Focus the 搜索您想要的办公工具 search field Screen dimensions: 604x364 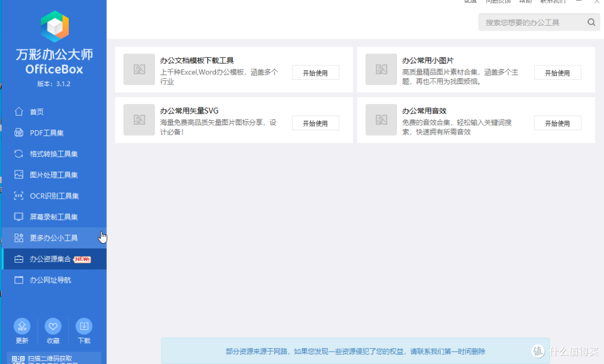(x=539, y=22)
